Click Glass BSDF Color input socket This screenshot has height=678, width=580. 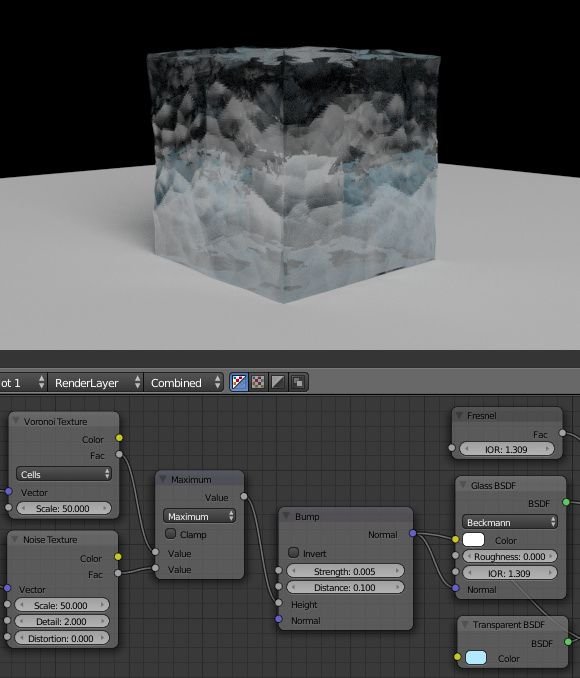tap(455, 539)
